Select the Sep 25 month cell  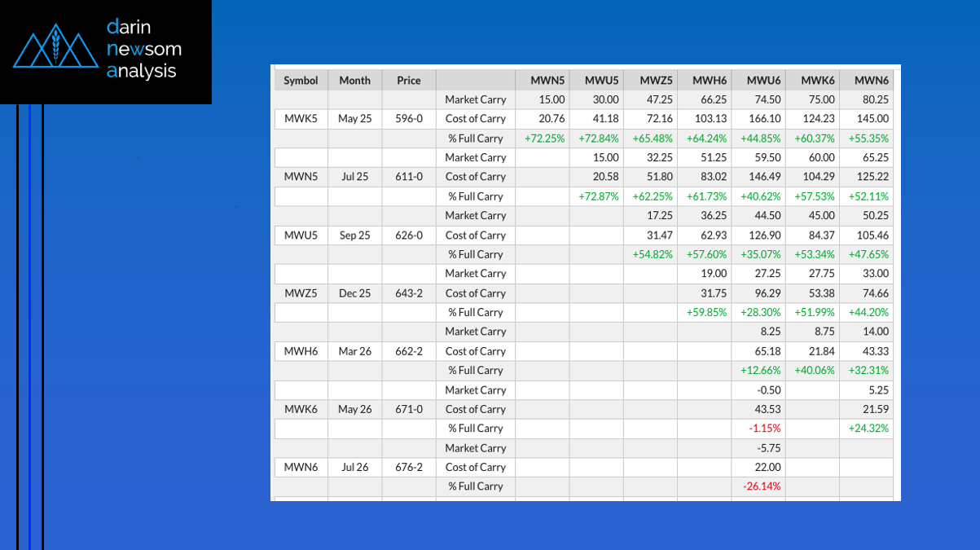coord(354,235)
